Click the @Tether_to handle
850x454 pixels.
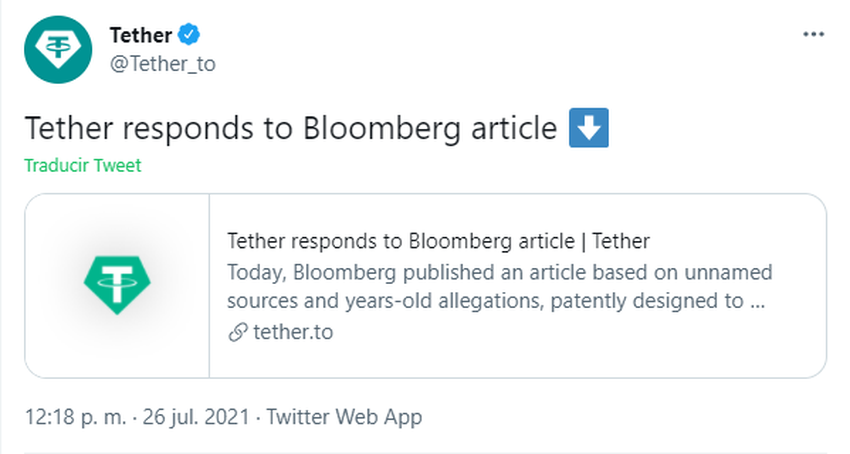pos(161,63)
